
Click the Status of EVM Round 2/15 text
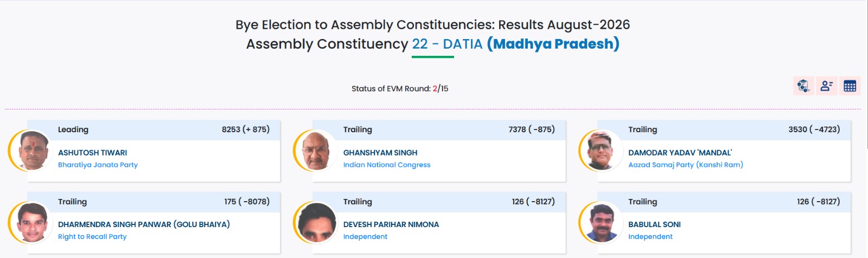400,88
